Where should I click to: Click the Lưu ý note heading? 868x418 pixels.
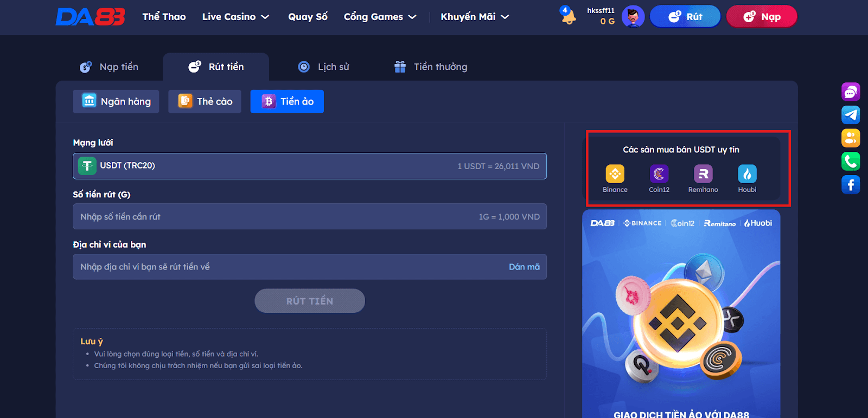pyautogui.click(x=92, y=342)
